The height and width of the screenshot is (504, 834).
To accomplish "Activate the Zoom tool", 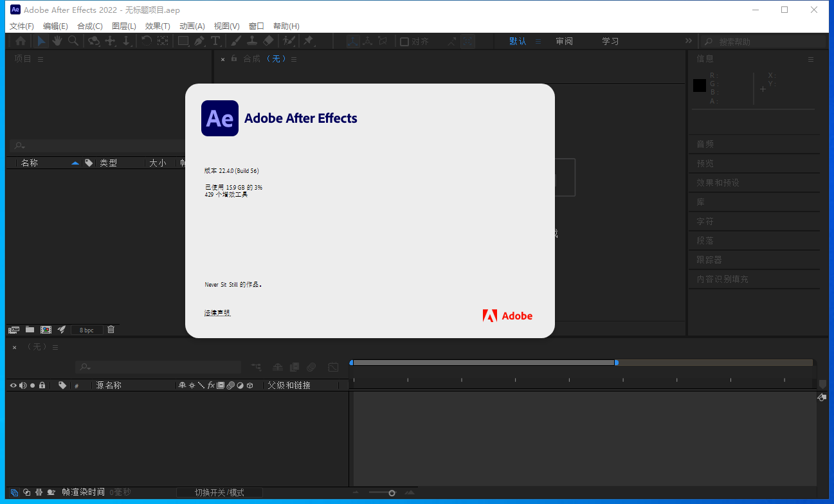I will click(x=73, y=41).
